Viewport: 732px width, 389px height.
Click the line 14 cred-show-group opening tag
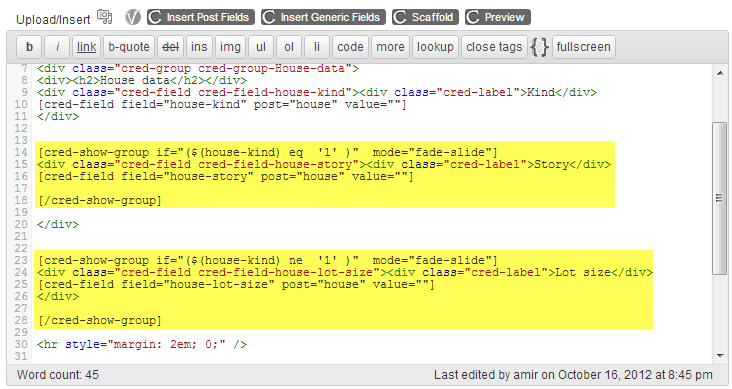(267, 152)
